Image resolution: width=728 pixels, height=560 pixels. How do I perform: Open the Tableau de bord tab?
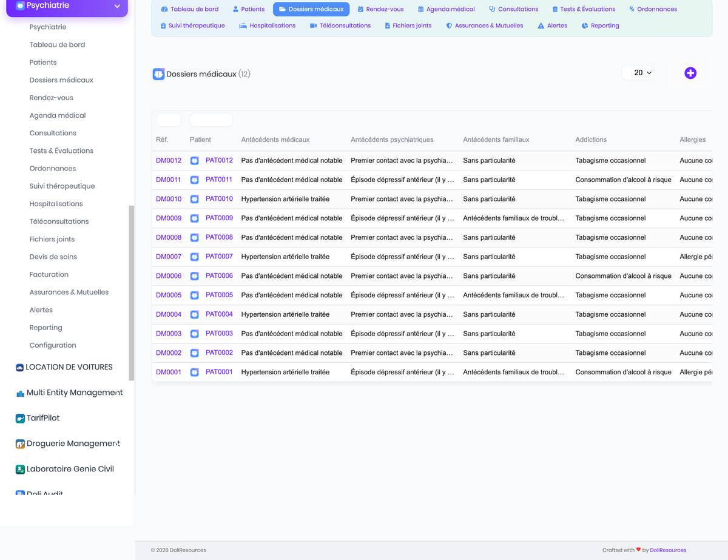(x=190, y=9)
